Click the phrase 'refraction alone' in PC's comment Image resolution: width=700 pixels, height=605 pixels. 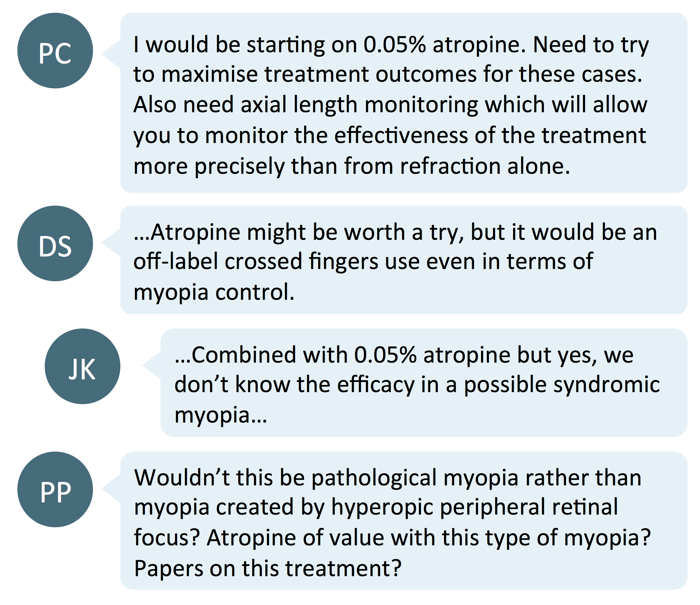point(485,166)
